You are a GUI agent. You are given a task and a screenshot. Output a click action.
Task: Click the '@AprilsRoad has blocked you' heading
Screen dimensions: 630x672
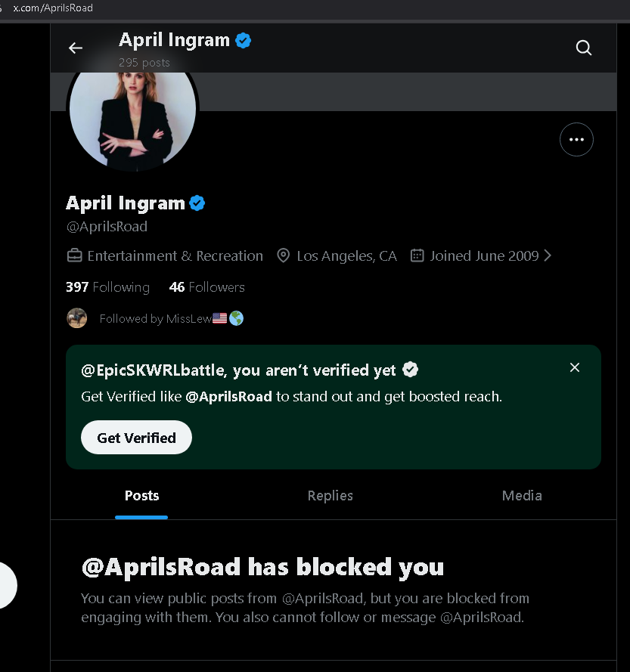(262, 567)
